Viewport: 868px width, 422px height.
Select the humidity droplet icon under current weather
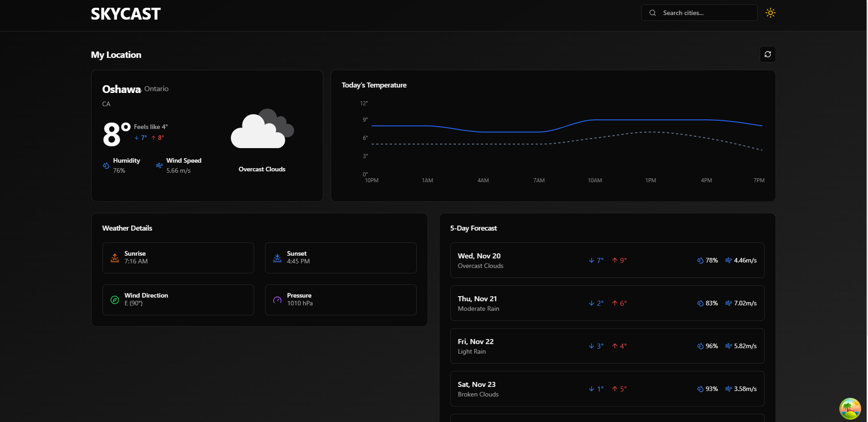pos(105,166)
